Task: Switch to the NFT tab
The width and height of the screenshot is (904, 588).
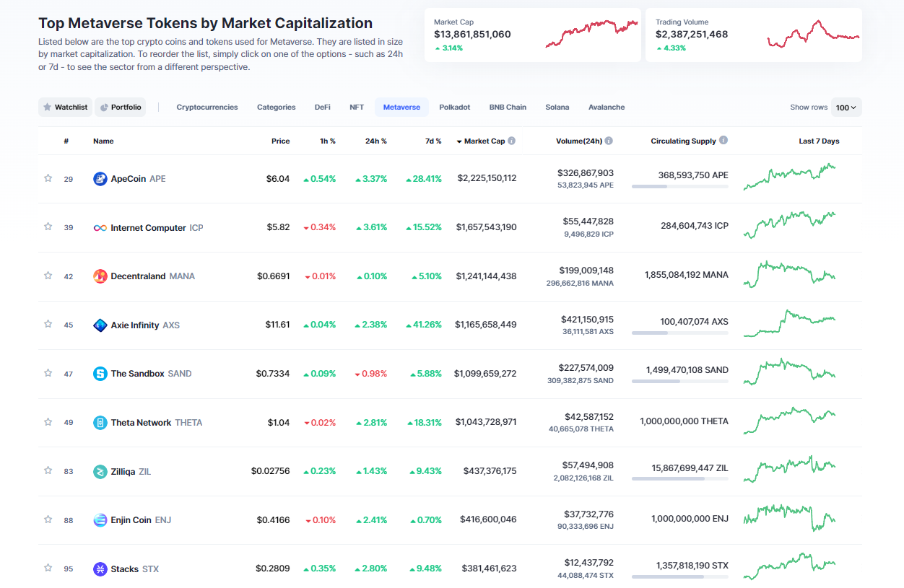Action: click(x=357, y=107)
